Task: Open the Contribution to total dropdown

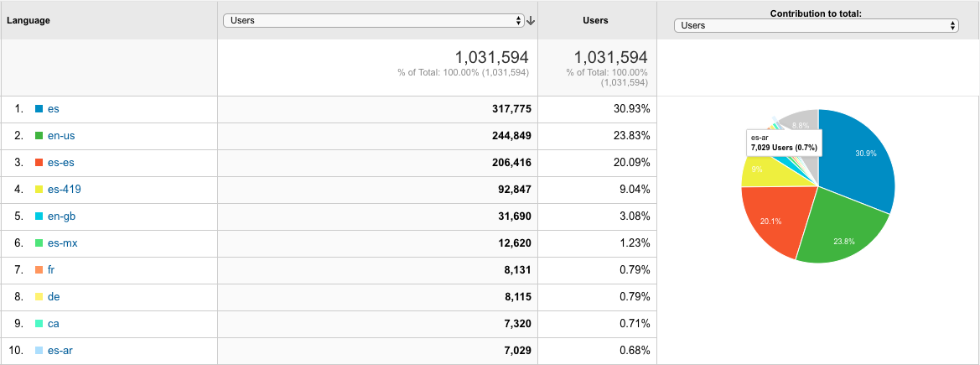Action: (816, 26)
